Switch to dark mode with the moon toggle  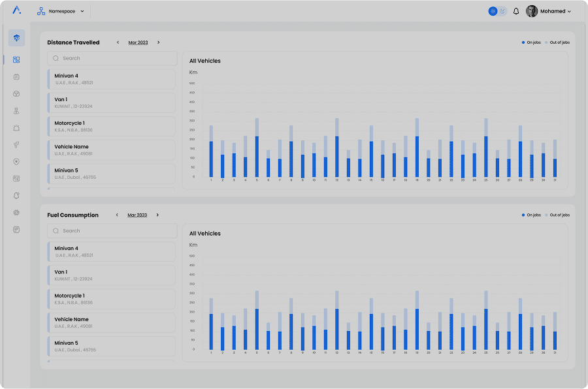click(502, 11)
